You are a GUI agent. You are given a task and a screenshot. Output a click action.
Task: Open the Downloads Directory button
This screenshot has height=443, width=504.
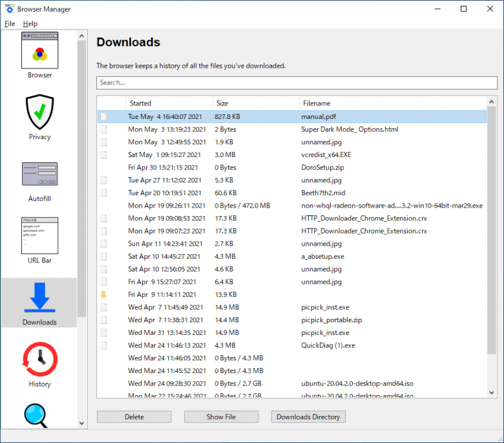click(x=308, y=416)
